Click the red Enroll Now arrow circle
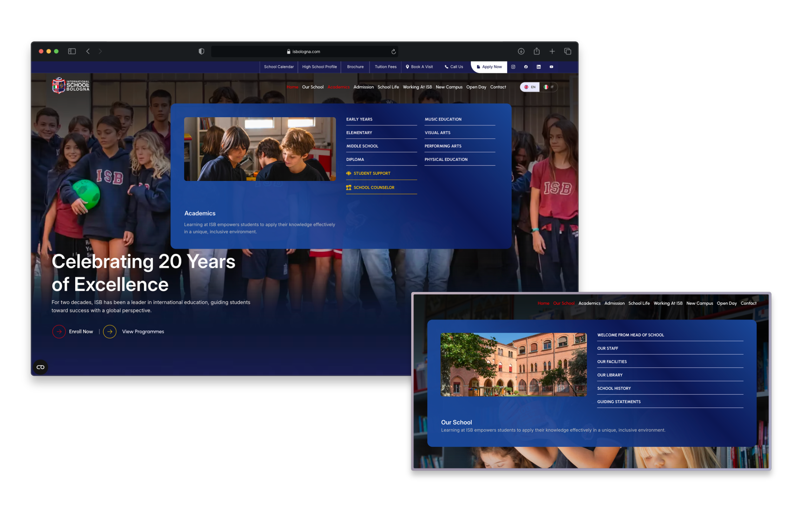This screenshot has width=812, height=508. pyautogui.click(x=59, y=331)
